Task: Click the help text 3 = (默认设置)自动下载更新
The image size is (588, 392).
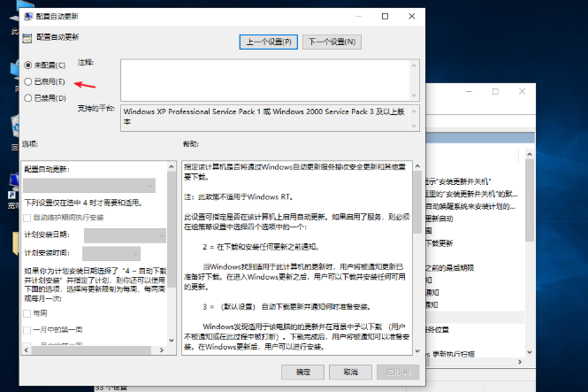Action: point(286,307)
